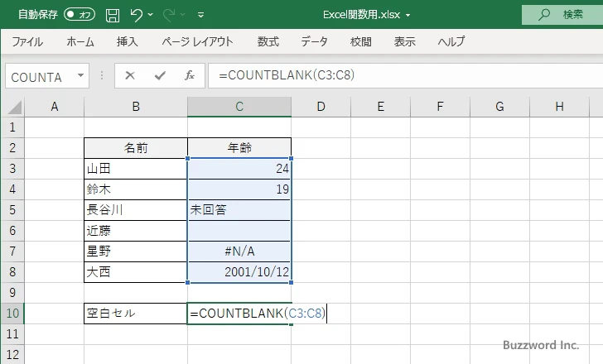Image resolution: width=603 pixels, height=364 pixels.
Task: Open the Redo history dropdown arrow
Action: (183, 15)
